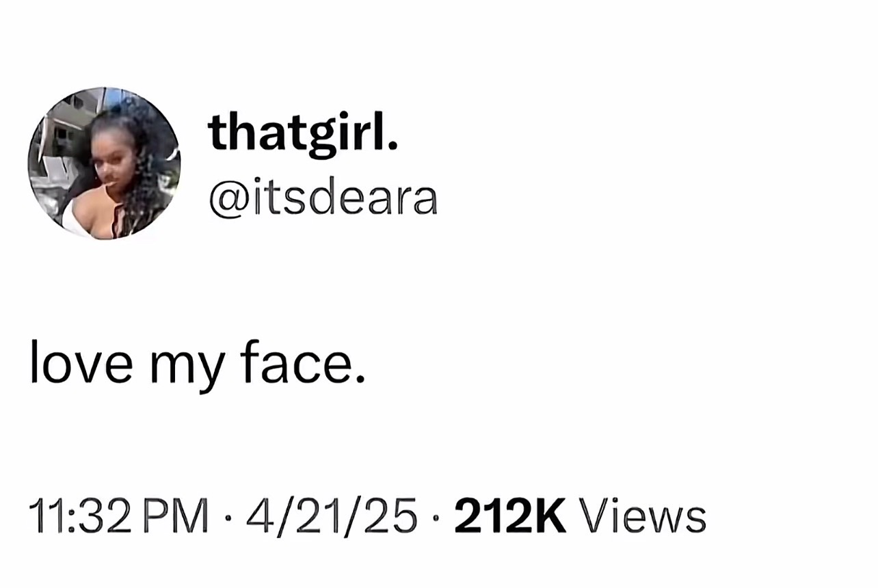Click the display name "thatgirl."
878x588 pixels.
tap(303, 134)
